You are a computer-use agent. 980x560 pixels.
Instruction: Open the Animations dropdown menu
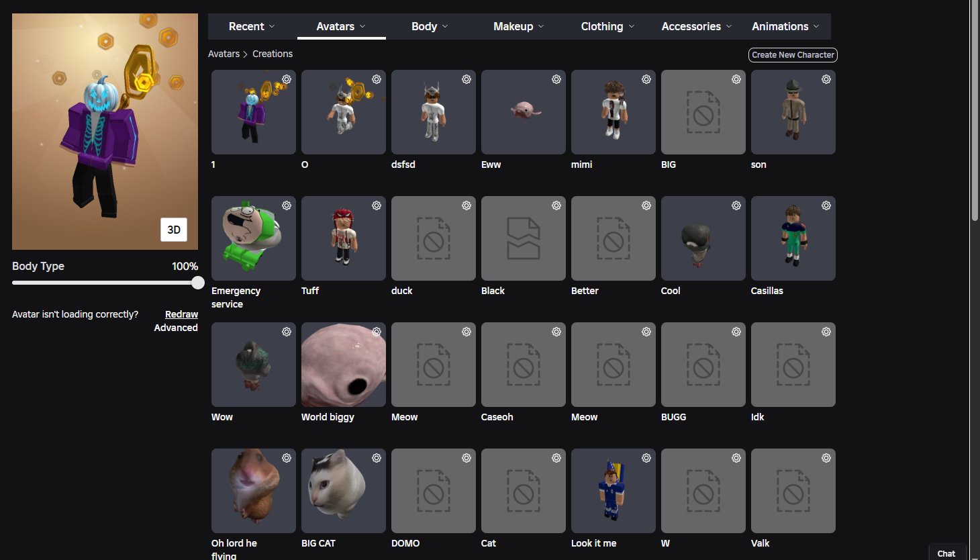click(x=785, y=26)
